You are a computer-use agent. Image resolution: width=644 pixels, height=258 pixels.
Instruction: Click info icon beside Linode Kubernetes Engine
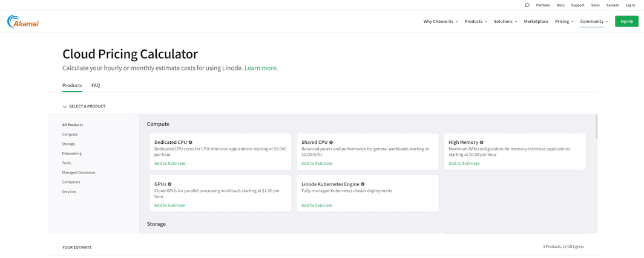pyautogui.click(x=363, y=184)
